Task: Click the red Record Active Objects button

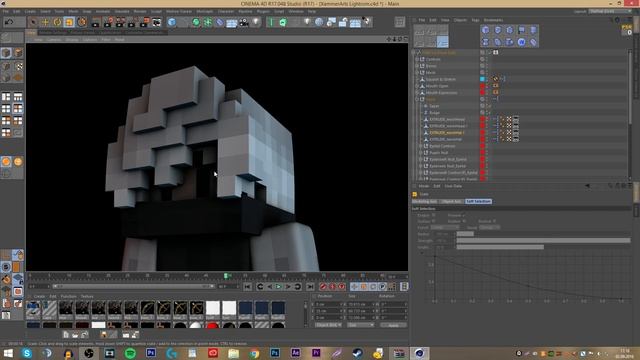Action: click(323, 287)
